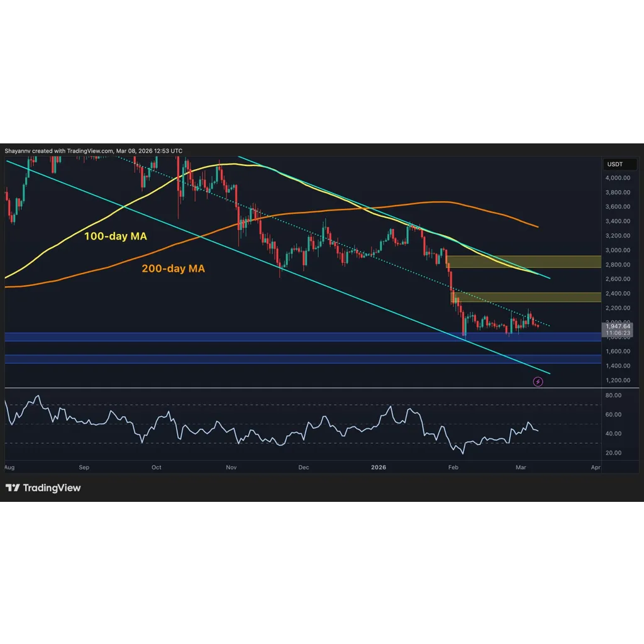This screenshot has height=644, width=644.
Task: Select the 100-day MA label
Action: pos(116,236)
